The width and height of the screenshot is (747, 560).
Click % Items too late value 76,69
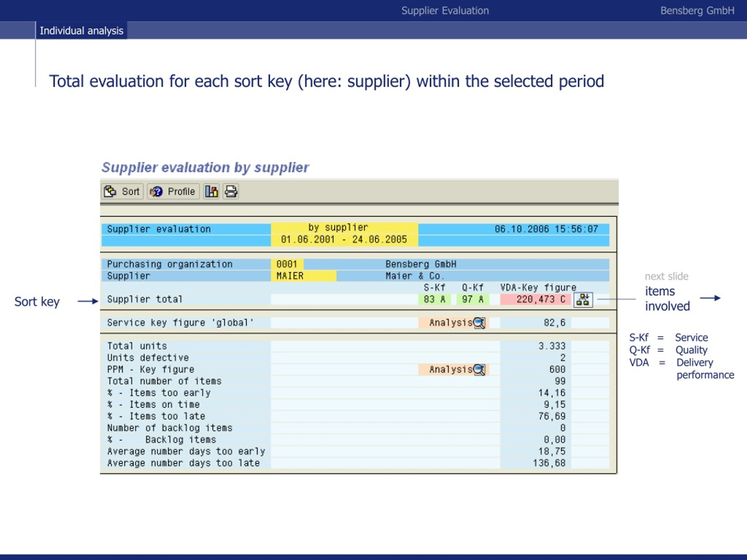coord(552,416)
